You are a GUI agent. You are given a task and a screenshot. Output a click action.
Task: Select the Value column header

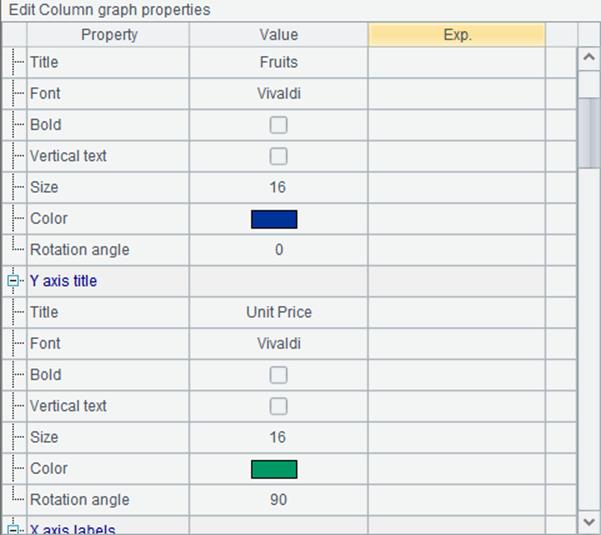click(x=279, y=35)
